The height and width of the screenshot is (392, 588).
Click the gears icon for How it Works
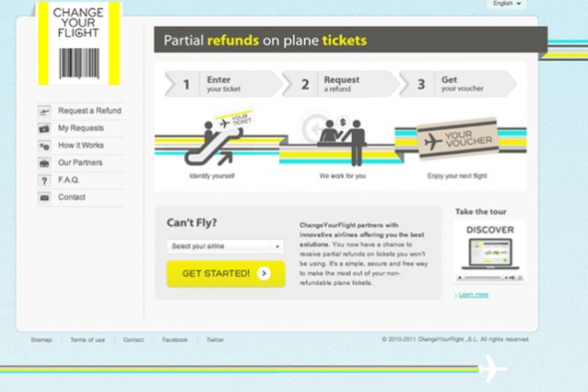pos(44,146)
